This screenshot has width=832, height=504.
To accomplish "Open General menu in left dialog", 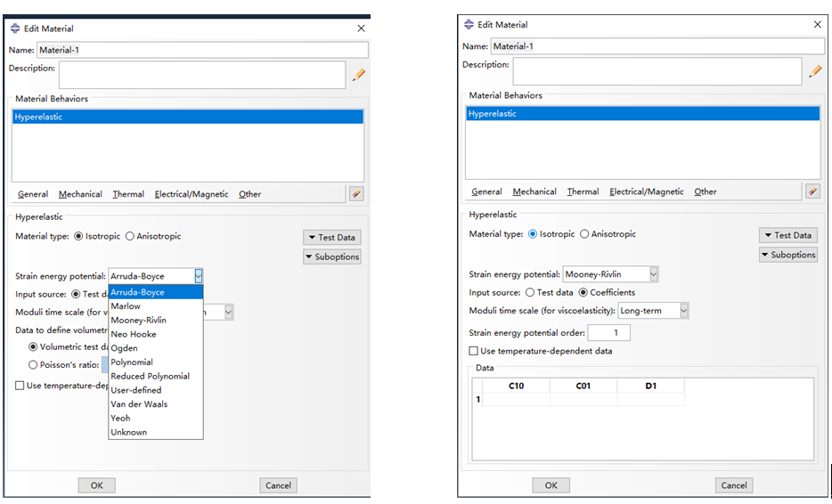I will [x=33, y=194].
